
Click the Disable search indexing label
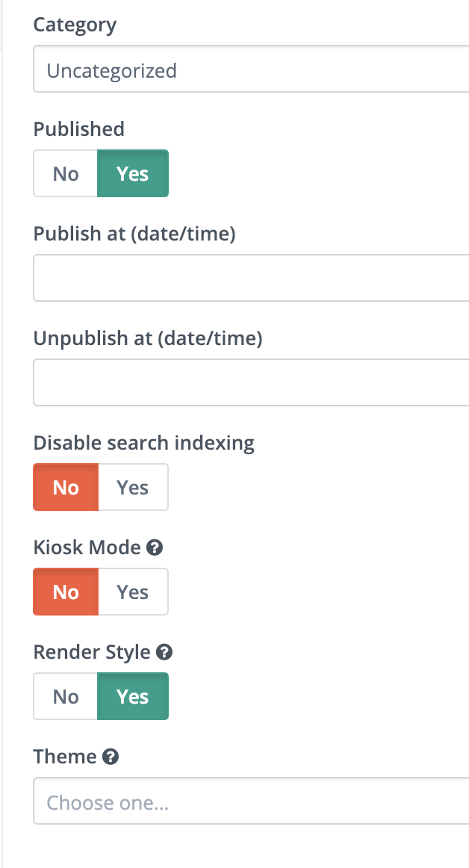pyautogui.click(x=144, y=443)
